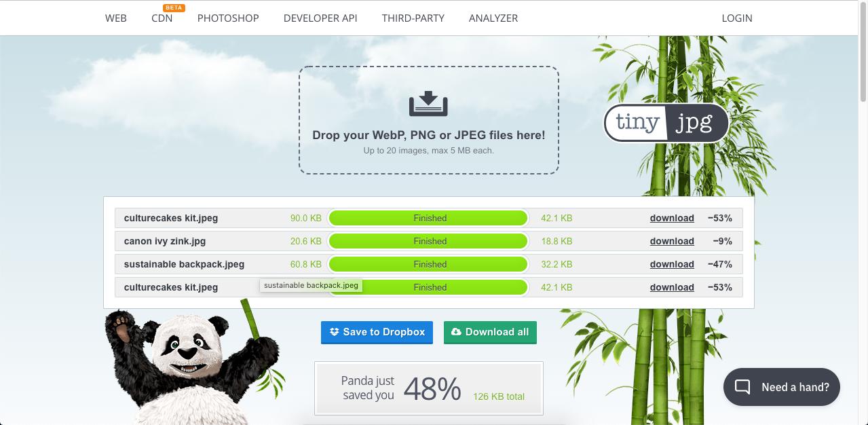The image size is (868, 425).
Task: Click the LOGIN link
Action: coord(737,18)
